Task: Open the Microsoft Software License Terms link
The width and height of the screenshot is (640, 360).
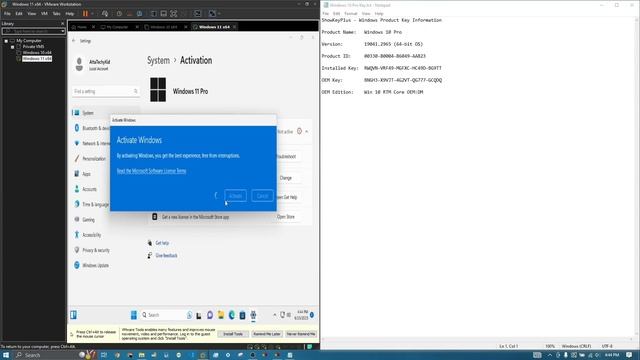Action: (151, 171)
